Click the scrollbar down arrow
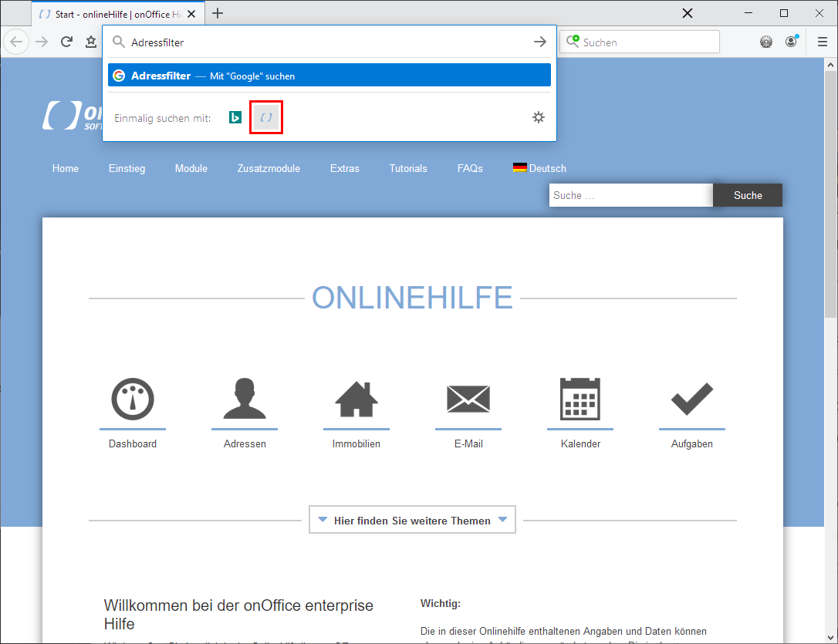The height and width of the screenshot is (644, 838). (830, 637)
